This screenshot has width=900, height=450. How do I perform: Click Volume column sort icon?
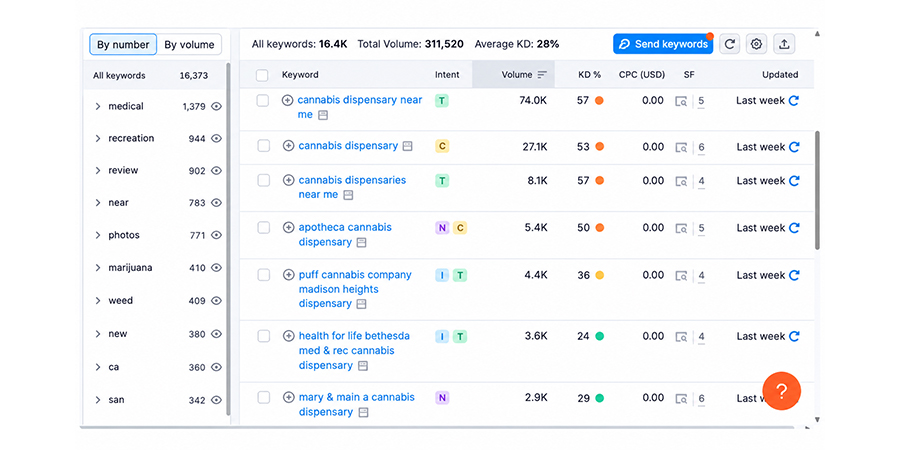[542, 75]
